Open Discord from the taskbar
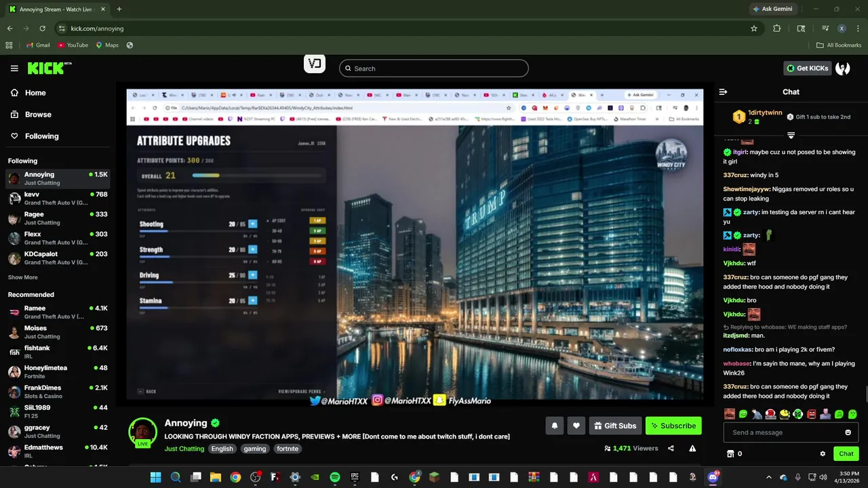This screenshot has width=868, height=488. [x=713, y=477]
